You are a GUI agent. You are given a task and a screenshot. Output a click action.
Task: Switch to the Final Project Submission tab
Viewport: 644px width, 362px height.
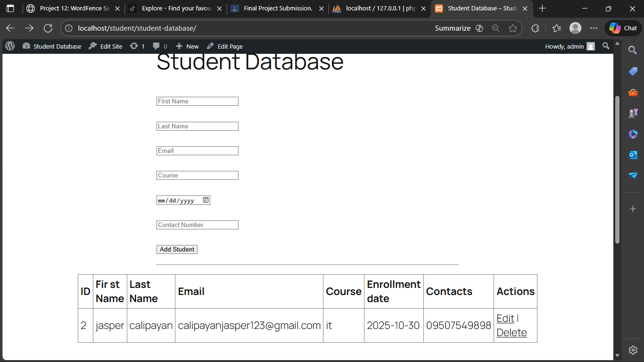pos(277,8)
